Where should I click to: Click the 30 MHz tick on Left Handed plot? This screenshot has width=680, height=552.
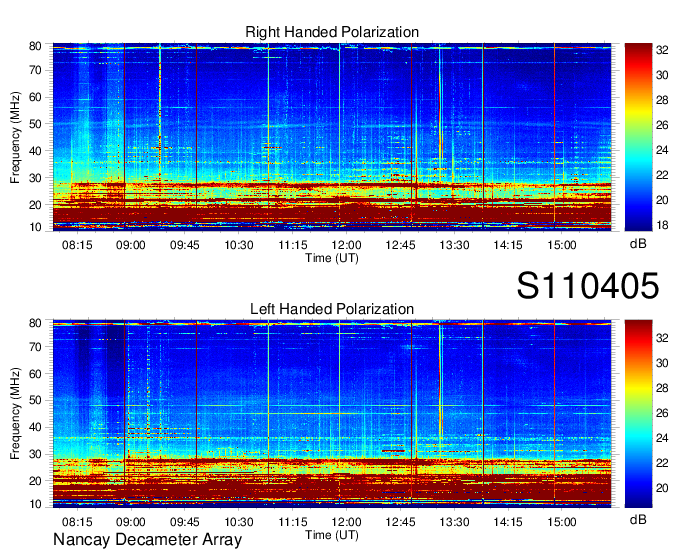(x=35, y=454)
